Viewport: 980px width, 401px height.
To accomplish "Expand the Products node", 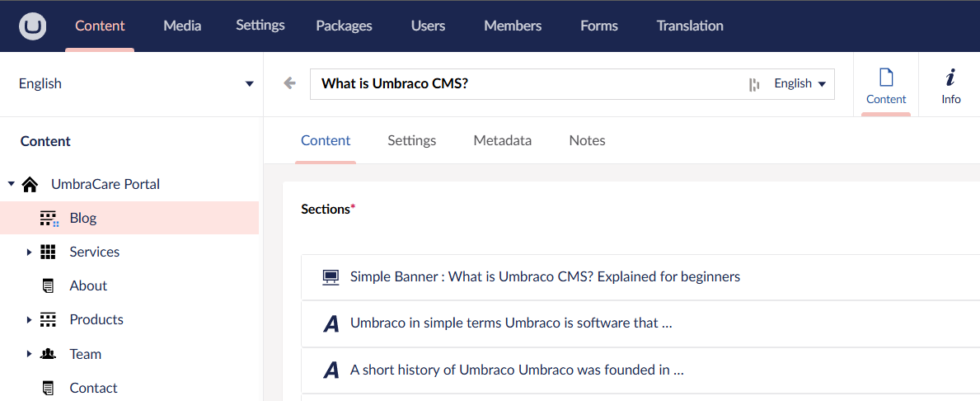I will 29,319.
